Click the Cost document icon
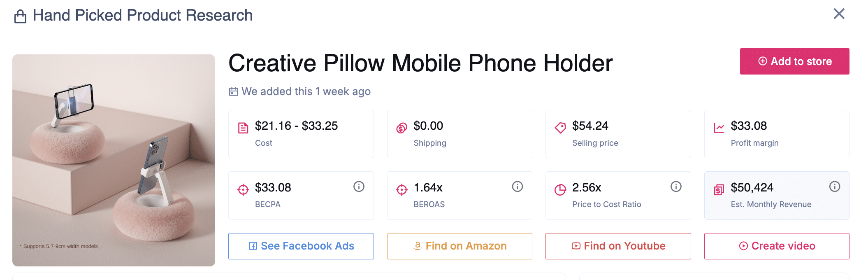Screen dimensions: 868x280 pos(242,127)
